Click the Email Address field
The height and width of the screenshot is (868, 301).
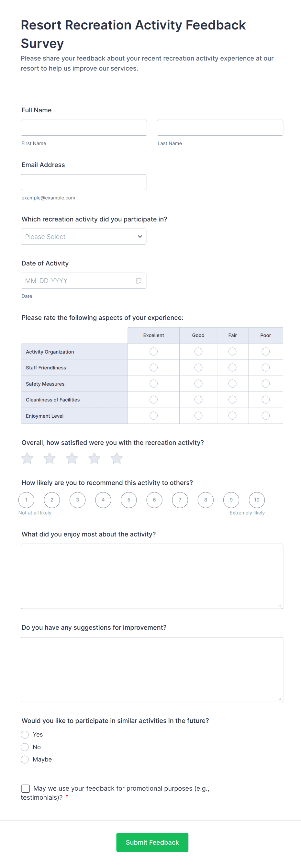pyautogui.click(x=84, y=182)
